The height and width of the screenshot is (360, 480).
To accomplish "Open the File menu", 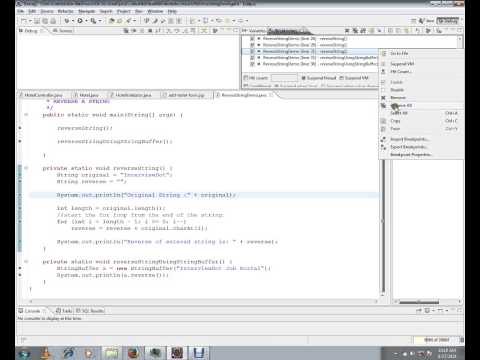I will click(x=21, y=11).
